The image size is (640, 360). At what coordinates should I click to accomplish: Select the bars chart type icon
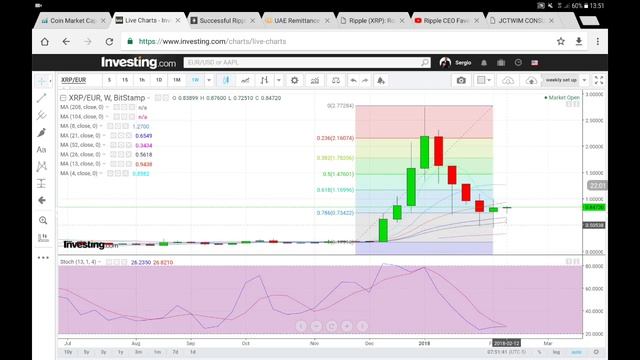click(x=264, y=80)
